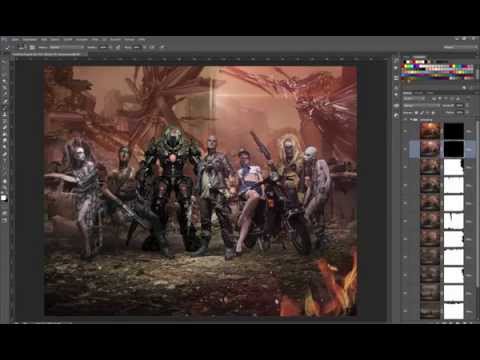Click lock transparent pixels icon in Layers panel
480x360 pixels.
(416, 113)
